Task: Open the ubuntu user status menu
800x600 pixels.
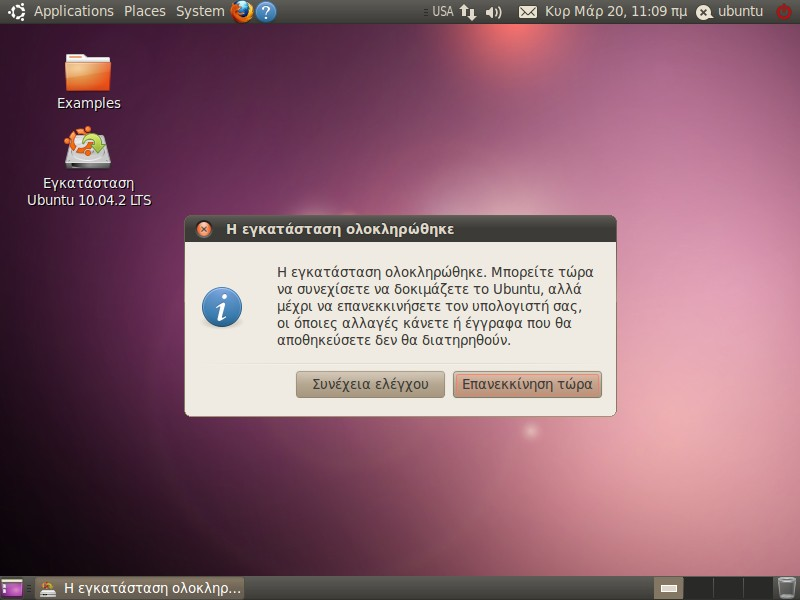Action: [730, 11]
